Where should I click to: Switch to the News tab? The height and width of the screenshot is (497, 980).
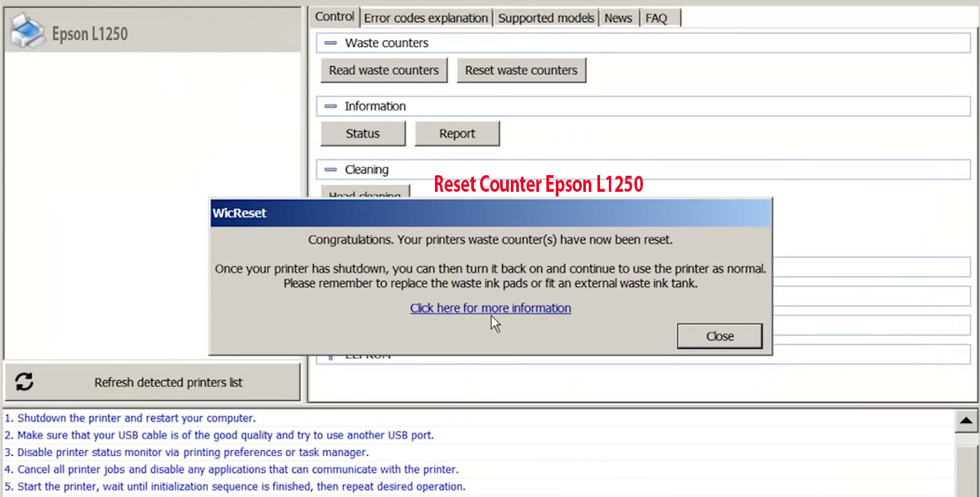pos(618,18)
